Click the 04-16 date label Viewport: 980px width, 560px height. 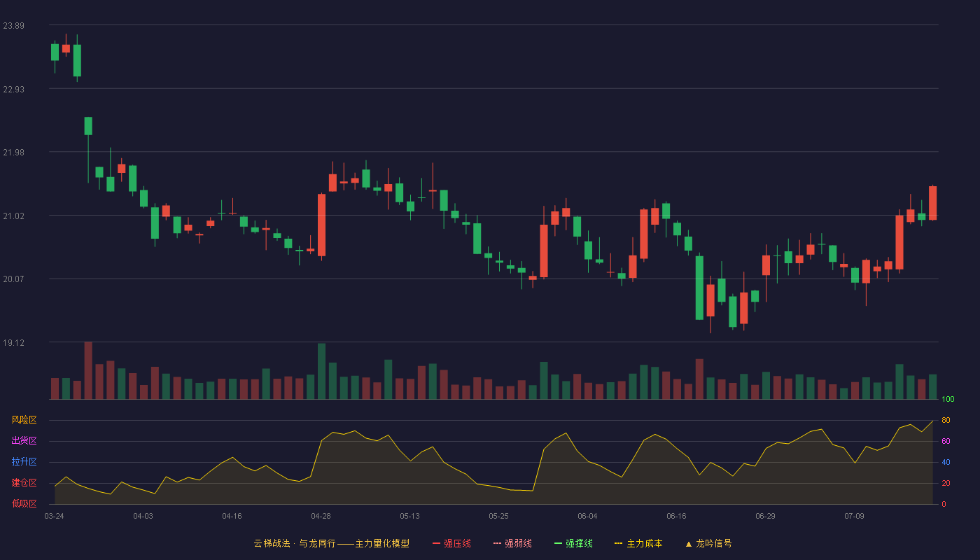coord(232,516)
